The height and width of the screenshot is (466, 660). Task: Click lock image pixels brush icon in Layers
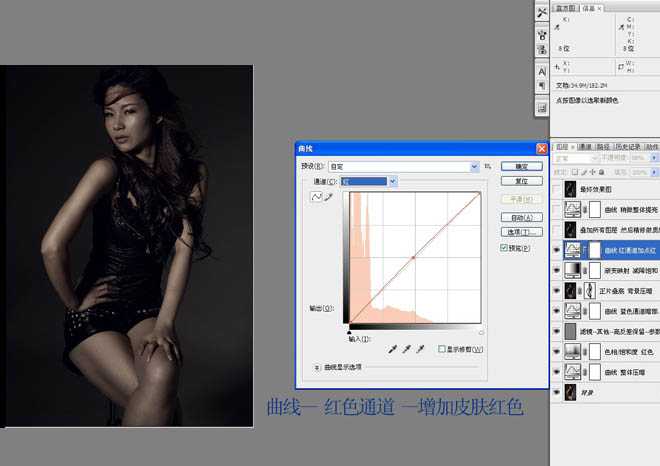[584, 172]
